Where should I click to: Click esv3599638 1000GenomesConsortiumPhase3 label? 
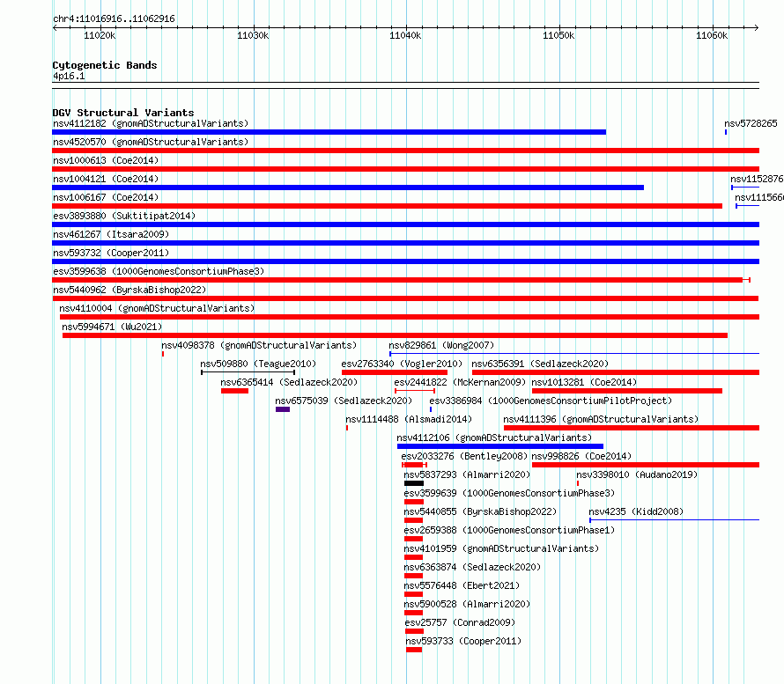pos(159,271)
